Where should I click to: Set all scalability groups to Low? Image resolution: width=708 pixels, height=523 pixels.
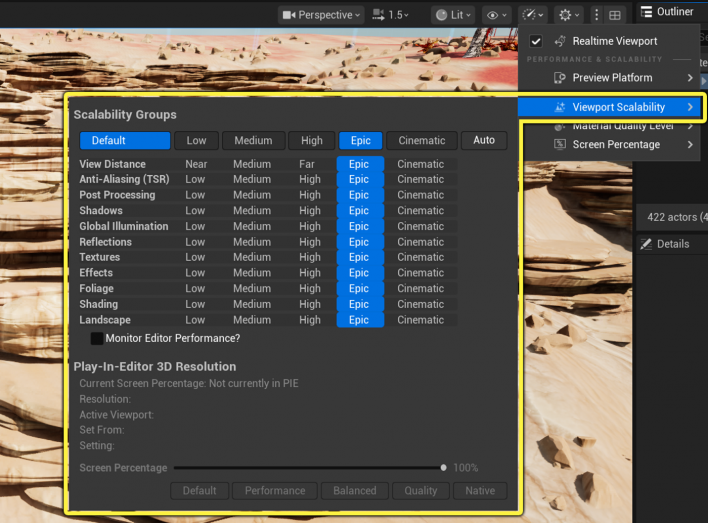click(196, 140)
